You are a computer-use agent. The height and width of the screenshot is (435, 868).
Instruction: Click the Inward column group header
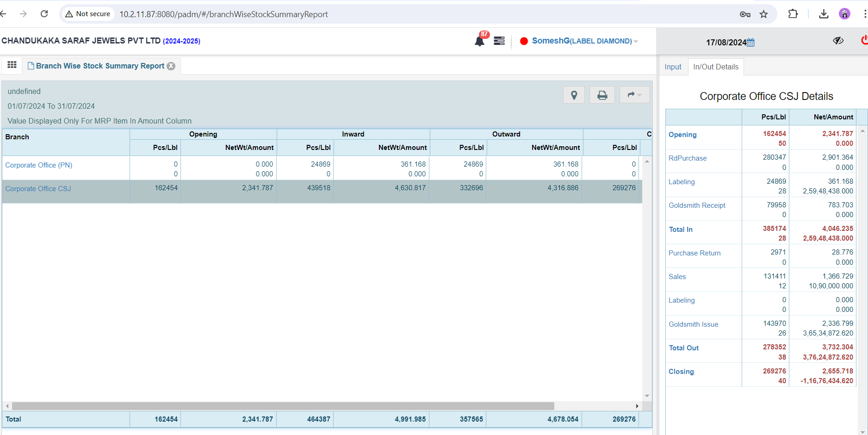353,134
